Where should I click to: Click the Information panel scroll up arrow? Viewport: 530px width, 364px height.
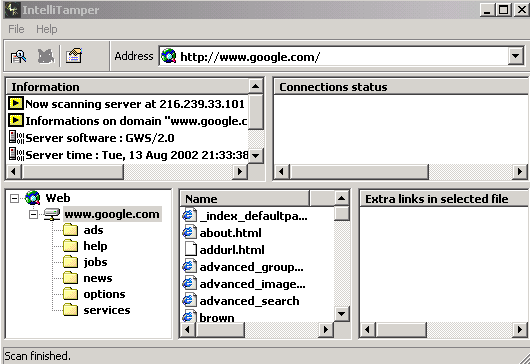coord(256,87)
